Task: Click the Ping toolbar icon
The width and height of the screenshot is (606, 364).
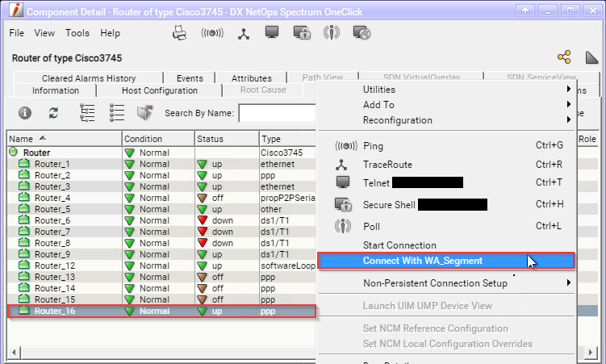Action: pos(213,33)
